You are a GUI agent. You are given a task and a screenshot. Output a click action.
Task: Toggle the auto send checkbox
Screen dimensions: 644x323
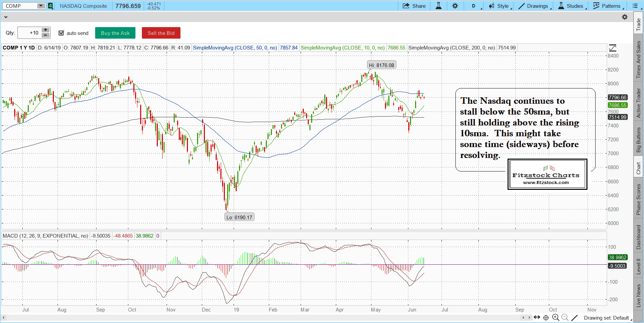coord(61,33)
